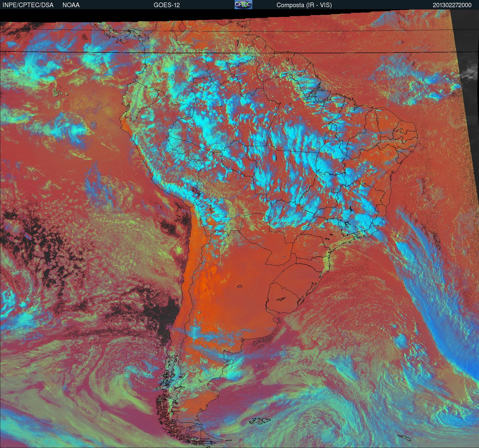Click the CPTEC logo in header

(243, 5)
